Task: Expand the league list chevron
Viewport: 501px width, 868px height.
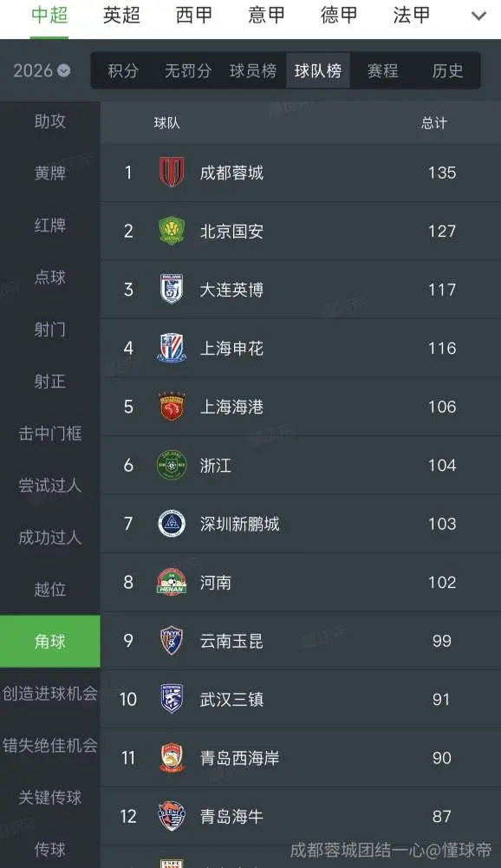Action: (x=478, y=16)
